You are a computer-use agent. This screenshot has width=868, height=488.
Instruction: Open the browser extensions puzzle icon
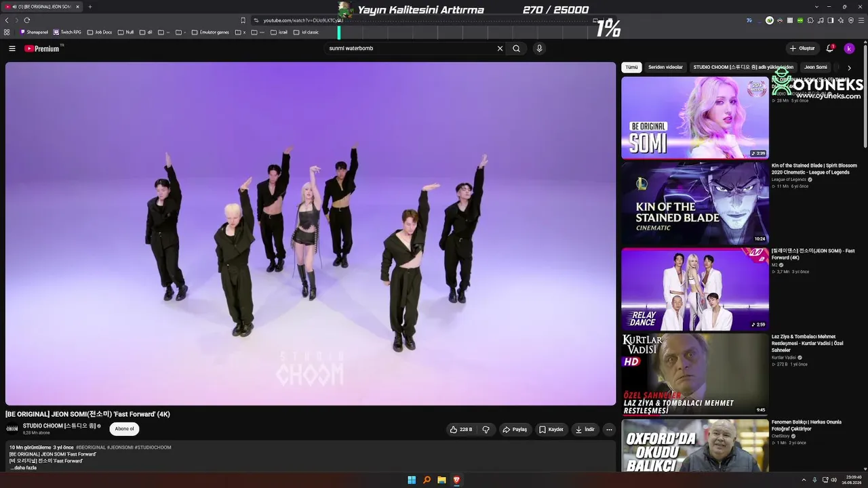click(x=810, y=20)
